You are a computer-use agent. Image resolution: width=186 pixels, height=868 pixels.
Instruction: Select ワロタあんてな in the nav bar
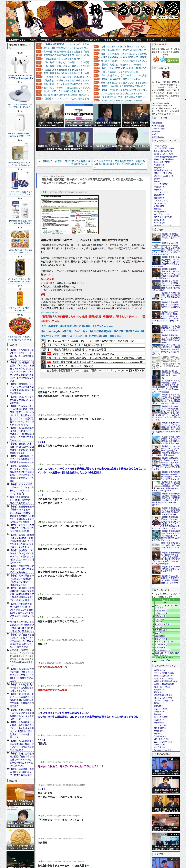click(92, 40)
